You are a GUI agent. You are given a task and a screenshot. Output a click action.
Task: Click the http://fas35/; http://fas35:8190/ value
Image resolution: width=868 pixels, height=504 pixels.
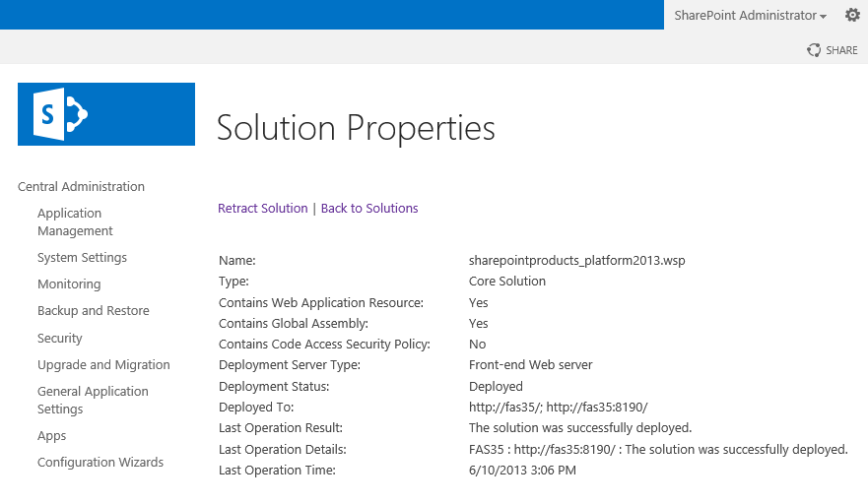(x=558, y=408)
